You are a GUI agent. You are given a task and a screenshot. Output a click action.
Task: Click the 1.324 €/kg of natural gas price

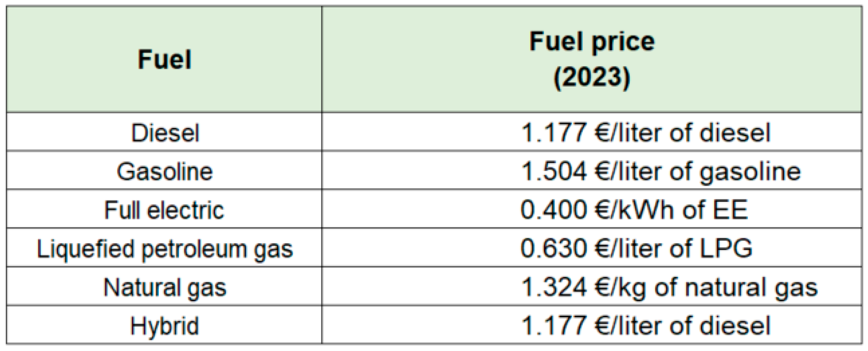tap(669, 287)
